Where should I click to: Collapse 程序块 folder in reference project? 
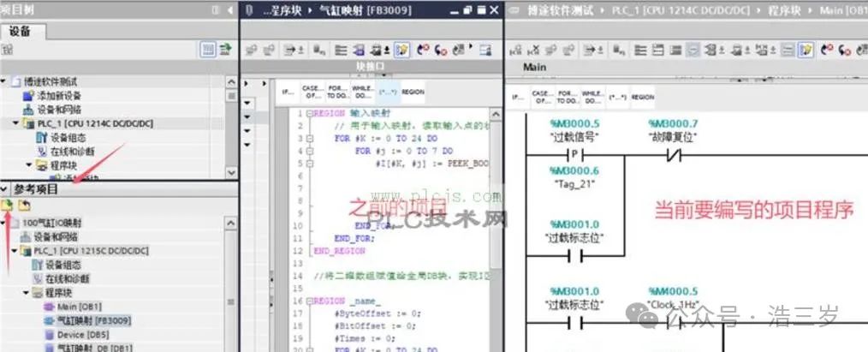(26, 292)
